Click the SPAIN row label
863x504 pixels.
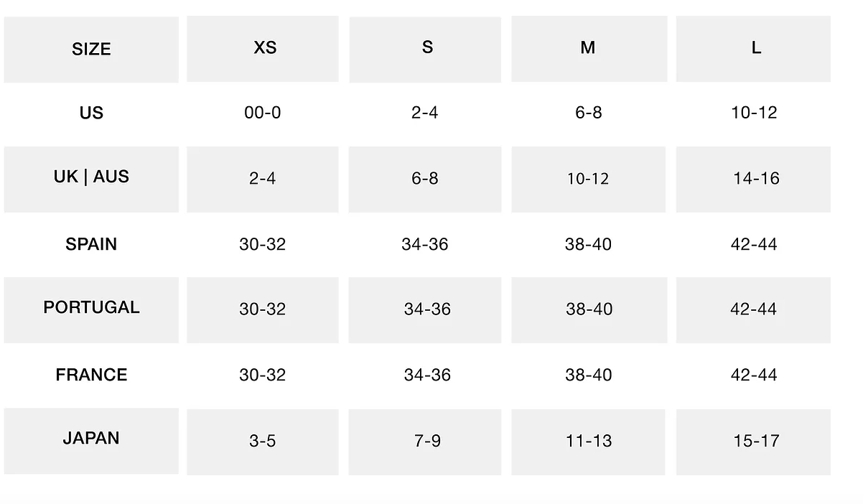click(x=91, y=244)
